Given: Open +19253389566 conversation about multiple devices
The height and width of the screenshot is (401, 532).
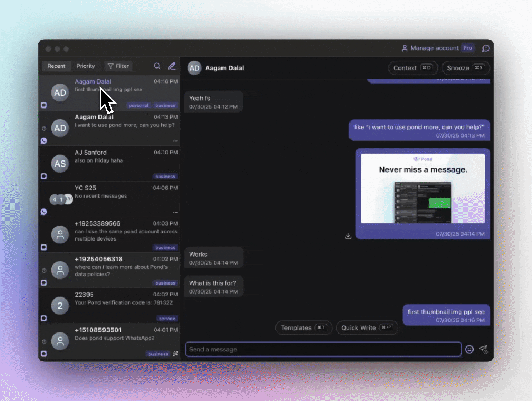Looking at the screenshot, I should (109, 234).
